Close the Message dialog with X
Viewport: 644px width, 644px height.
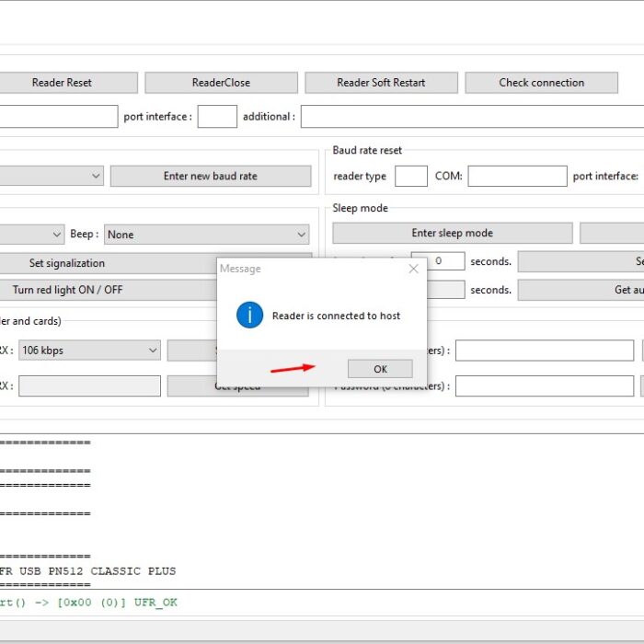pyautogui.click(x=413, y=269)
